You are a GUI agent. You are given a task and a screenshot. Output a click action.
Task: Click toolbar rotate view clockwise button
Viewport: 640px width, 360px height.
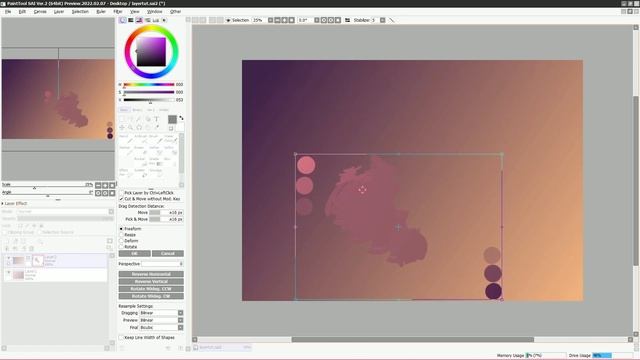[331, 20]
